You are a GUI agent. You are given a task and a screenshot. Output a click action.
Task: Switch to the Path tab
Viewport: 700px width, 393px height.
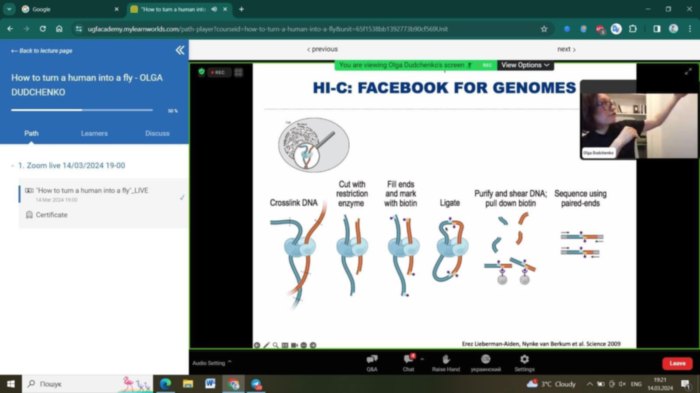coord(31,134)
